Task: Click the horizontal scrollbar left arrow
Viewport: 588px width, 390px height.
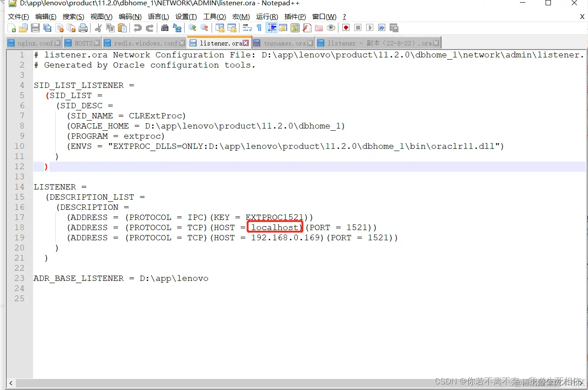Action: (11, 382)
